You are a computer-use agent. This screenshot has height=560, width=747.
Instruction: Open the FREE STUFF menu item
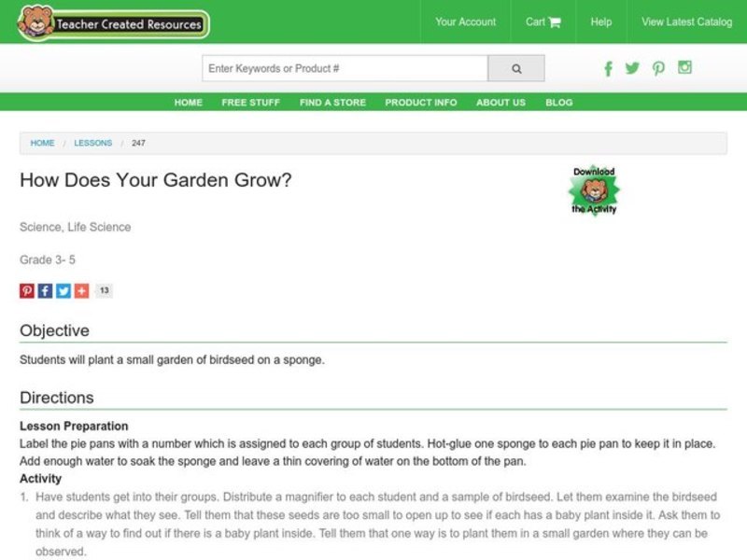(x=248, y=103)
